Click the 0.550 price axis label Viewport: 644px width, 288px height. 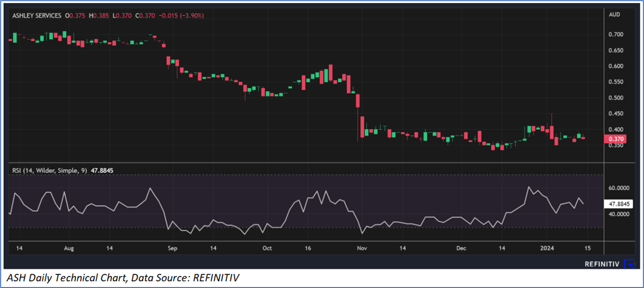coord(616,82)
